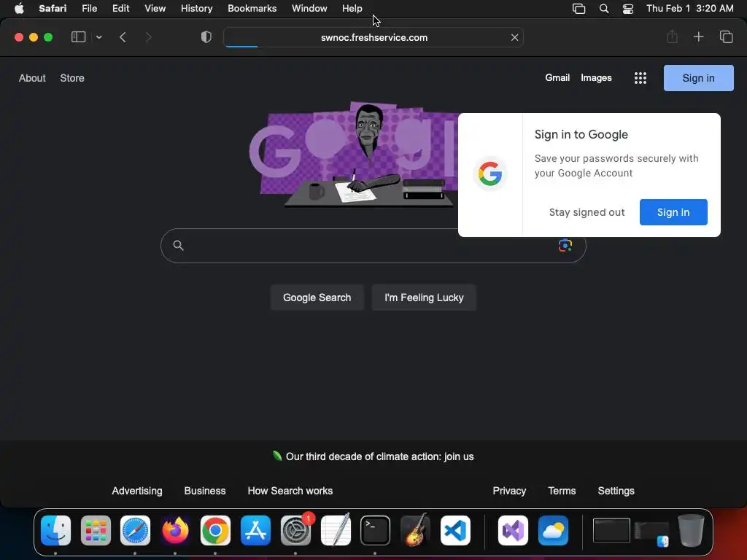The width and height of the screenshot is (747, 560).
Task: Open the Images link
Action: click(x=596, y=77)
